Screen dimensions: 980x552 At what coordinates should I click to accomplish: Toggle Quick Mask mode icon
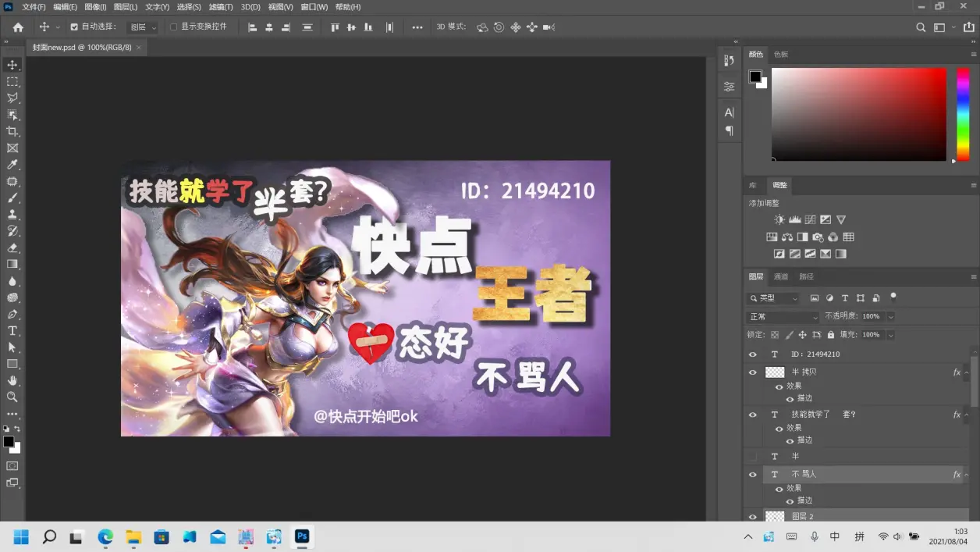[x=12, y=466]
